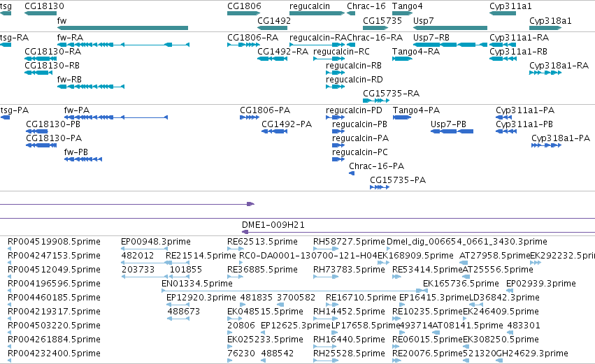
Task: Click the fw-PB protein feature
Action: tap(83, 159)
